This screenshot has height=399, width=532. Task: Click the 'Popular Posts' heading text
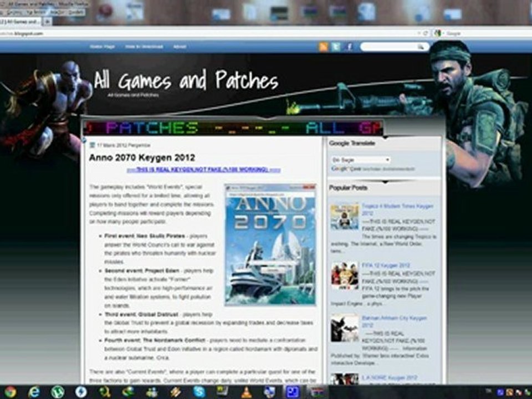click(x=348, y=188)
